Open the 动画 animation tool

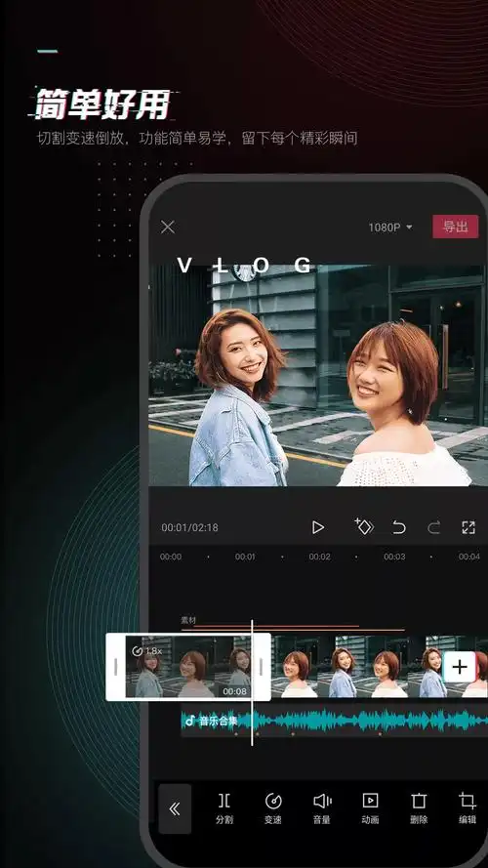coord(370,808)
